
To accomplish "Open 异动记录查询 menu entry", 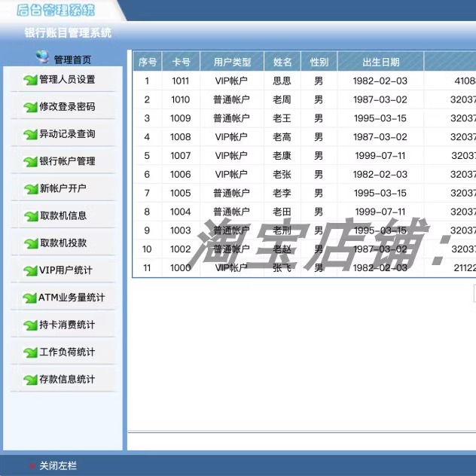I will tap(67, 134).
